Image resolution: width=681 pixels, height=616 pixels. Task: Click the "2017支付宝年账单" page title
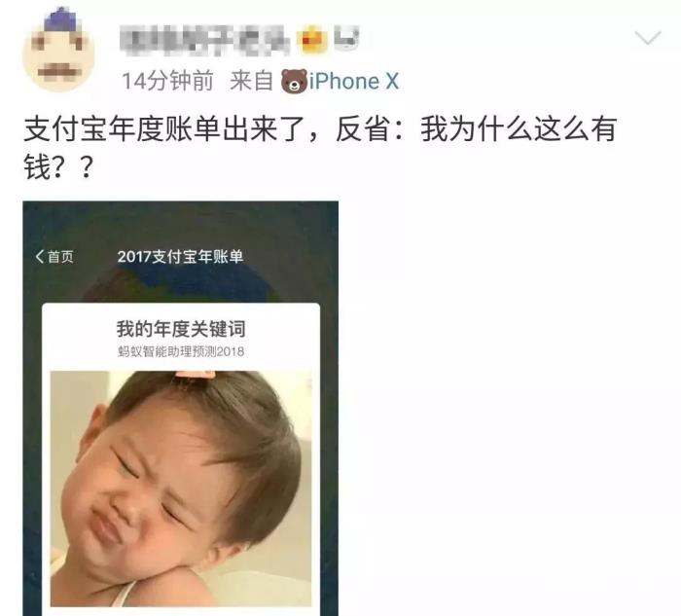(180, 256)
